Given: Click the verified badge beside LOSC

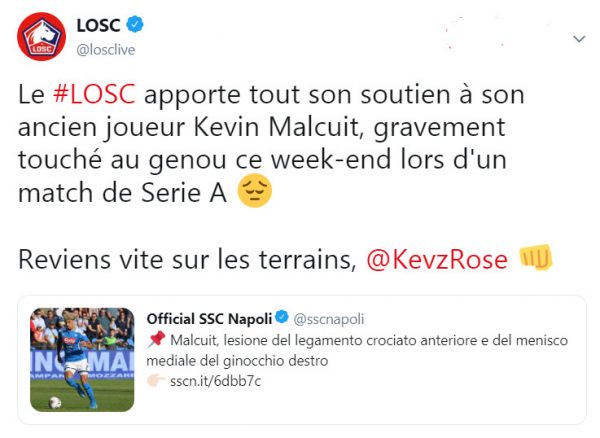Looking at the screenshot, I should point(134,25).
